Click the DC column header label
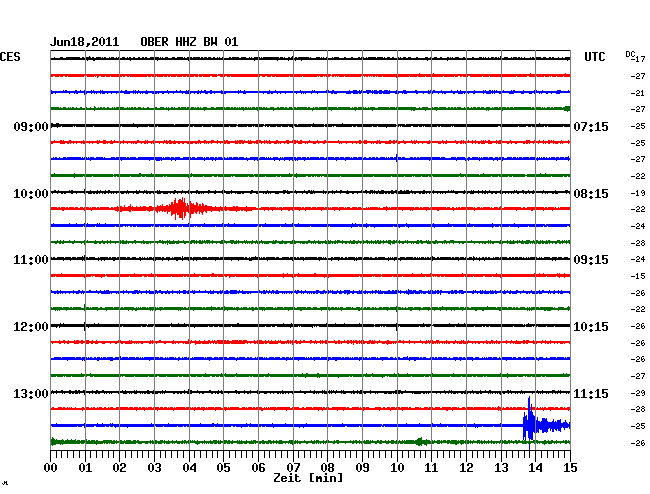The width and height of the screenshot is (650, 494). click(630, 54)
